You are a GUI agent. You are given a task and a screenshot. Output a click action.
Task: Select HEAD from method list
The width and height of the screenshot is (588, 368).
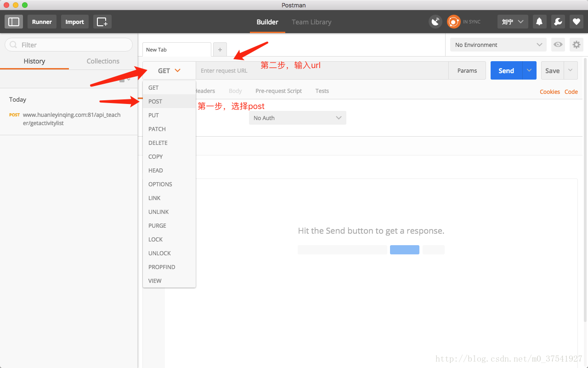click(x=169, y=170)
